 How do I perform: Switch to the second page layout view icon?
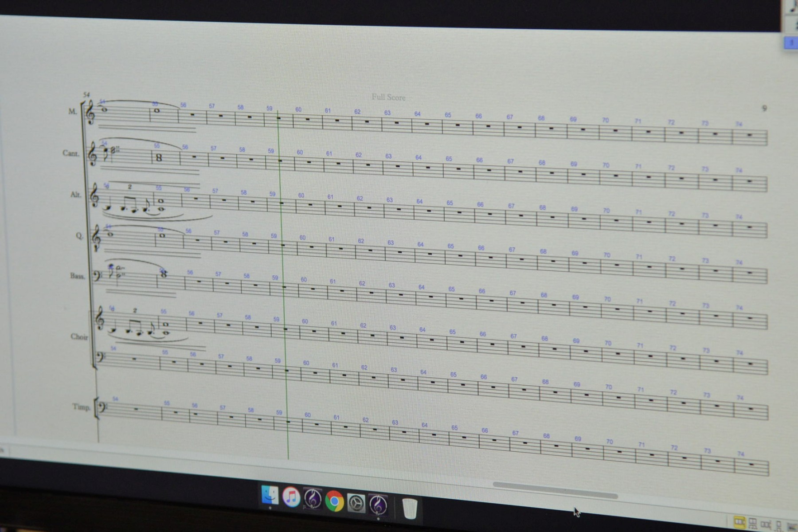[752, 523]
